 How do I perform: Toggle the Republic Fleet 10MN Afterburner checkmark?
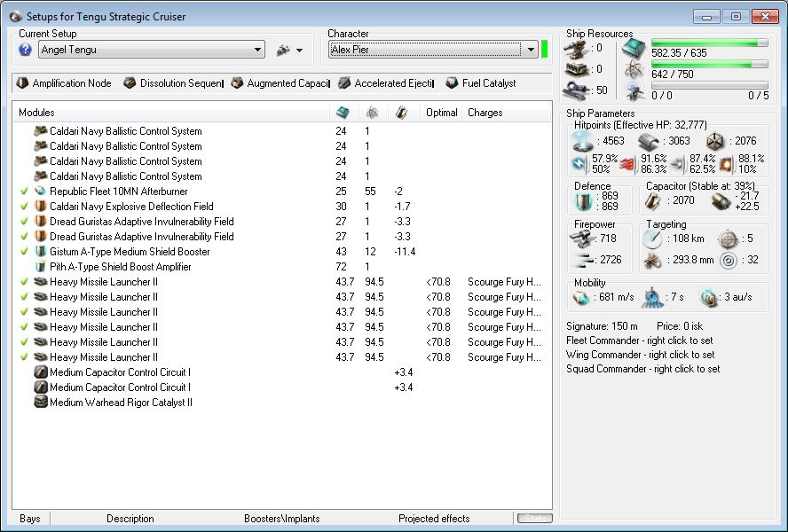click(24, 192)
